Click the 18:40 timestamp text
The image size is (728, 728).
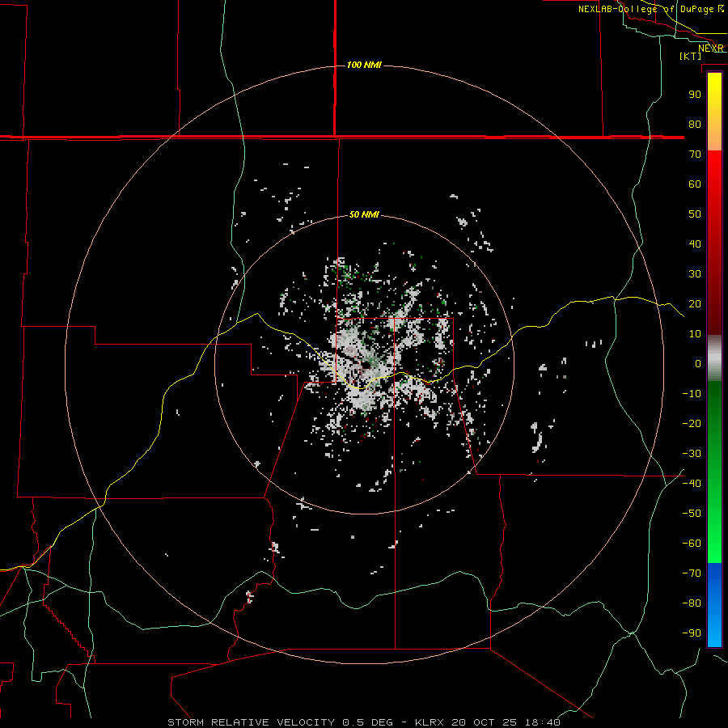click(543, 722)
